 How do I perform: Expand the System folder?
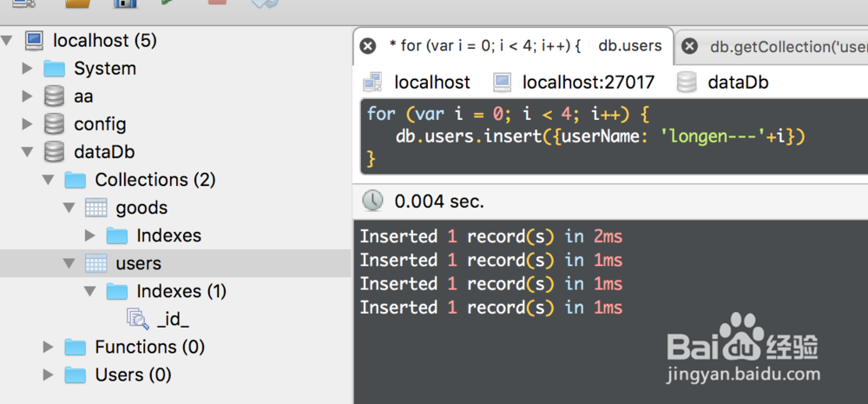coord(28,69)
